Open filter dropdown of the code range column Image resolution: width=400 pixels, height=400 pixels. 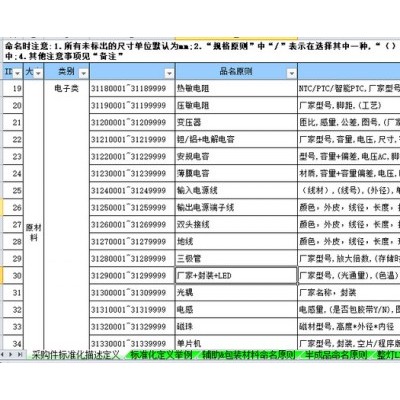pyautogui.click(x=169, y=73)
